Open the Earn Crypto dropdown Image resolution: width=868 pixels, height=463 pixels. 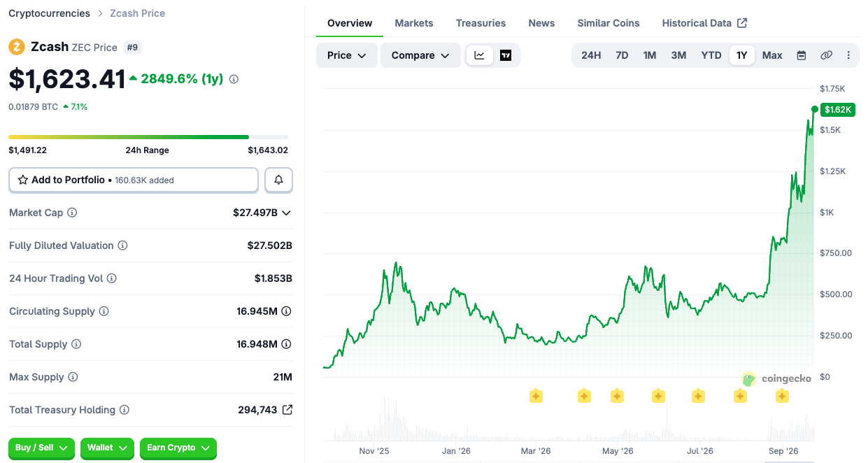[x=178, y=448]
